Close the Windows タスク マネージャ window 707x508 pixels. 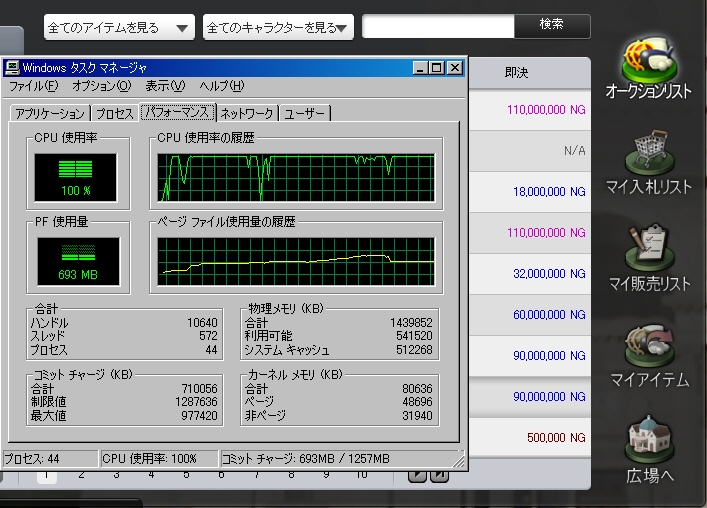[x=455, y=68]
